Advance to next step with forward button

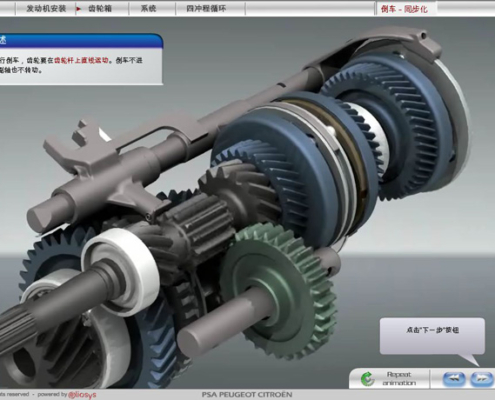click(482, 379)
